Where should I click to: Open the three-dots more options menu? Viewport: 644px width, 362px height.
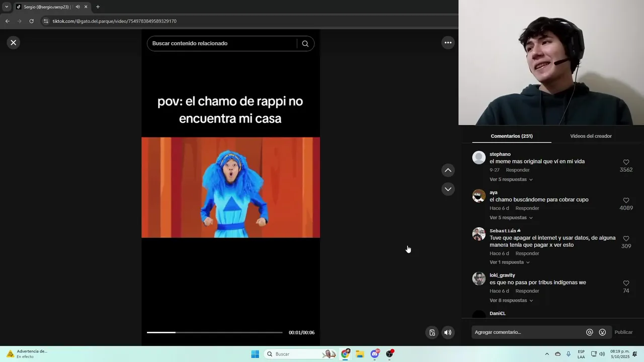click(448, 43)
